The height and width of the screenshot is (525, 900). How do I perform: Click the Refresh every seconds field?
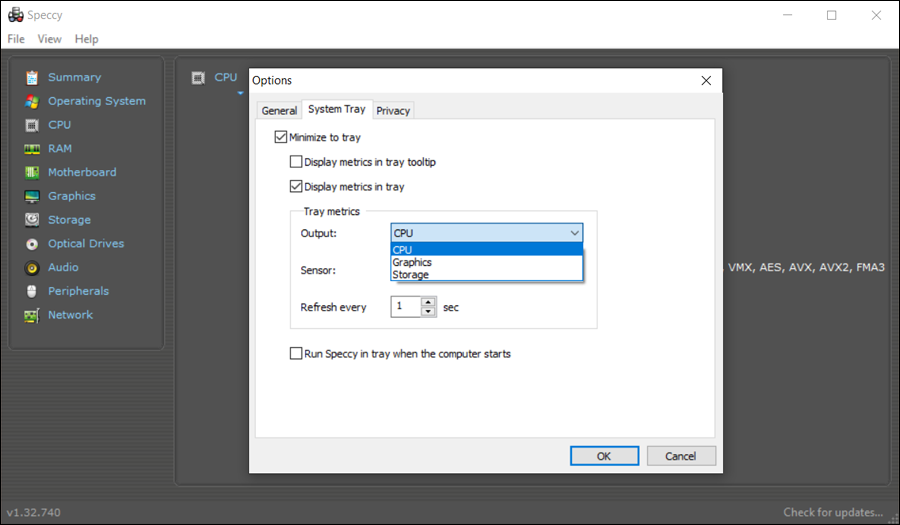click(x=406, y=306)
